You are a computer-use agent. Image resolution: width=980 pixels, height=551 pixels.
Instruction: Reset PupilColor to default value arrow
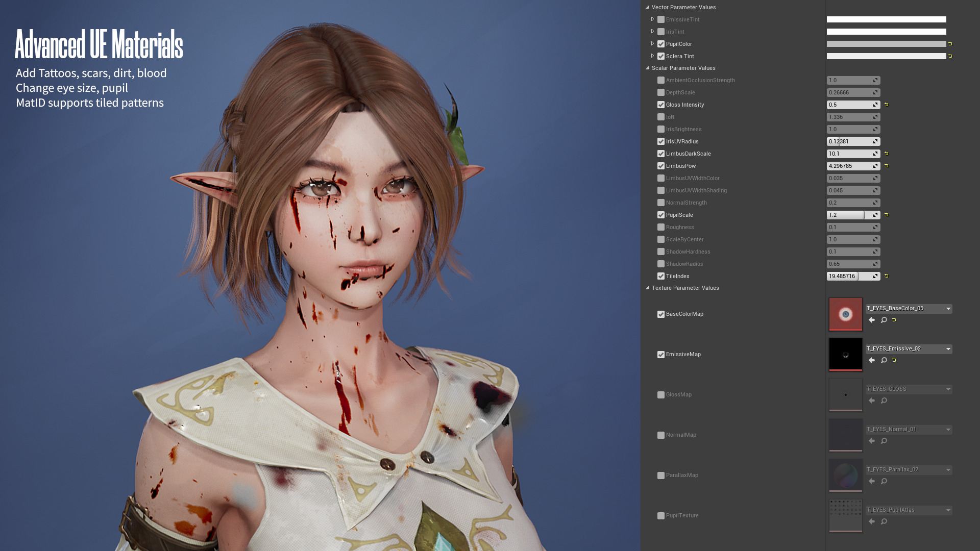[950, 44]
